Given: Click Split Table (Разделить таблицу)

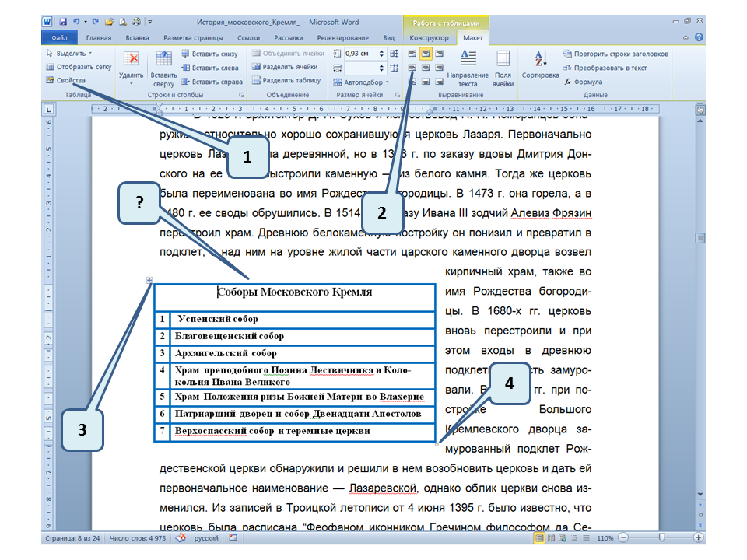Looking at the screenshot, I should (x=286, y=80).
